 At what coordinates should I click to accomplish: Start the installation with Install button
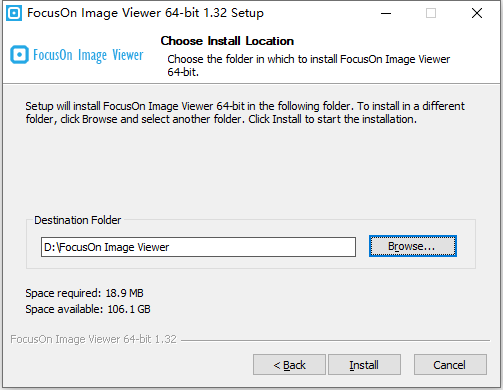pyautogui.click(x=364, y=365)
